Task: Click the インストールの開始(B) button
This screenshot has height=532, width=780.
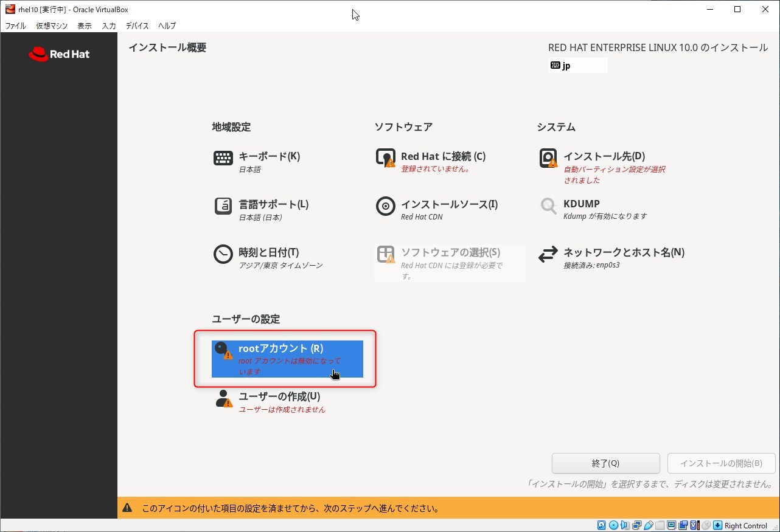Action: coord(721,463)
